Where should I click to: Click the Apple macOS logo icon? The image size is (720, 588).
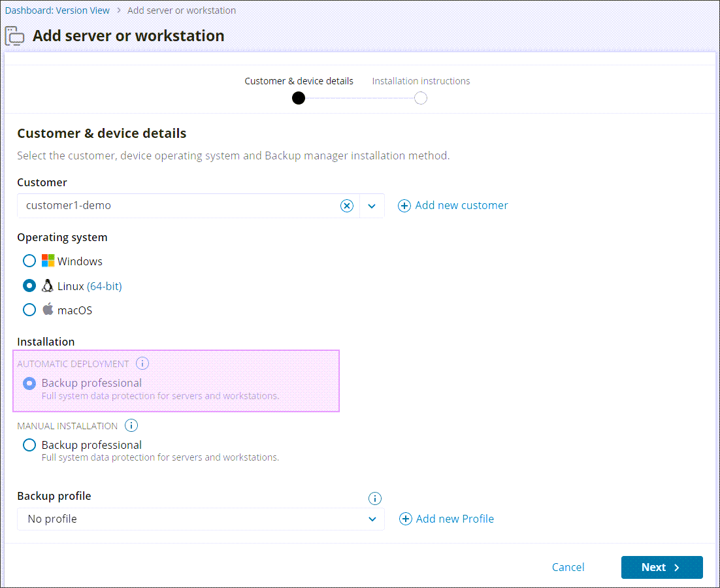point(48,309)
